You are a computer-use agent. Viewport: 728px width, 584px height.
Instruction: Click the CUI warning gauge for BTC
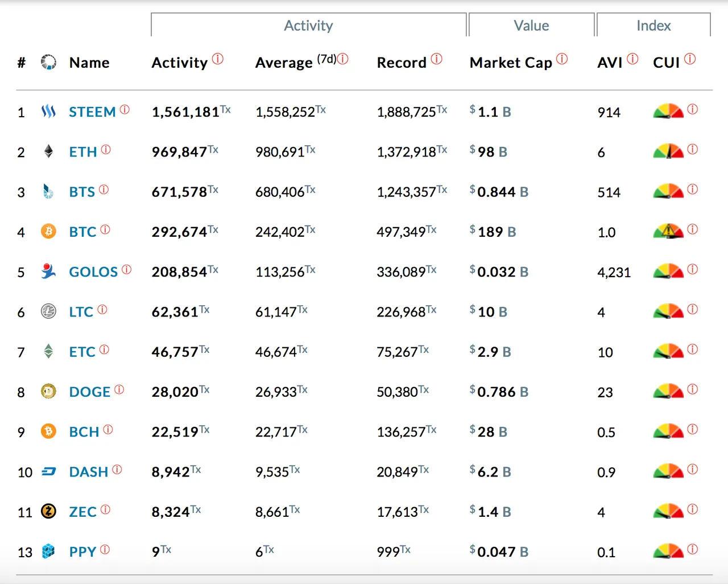pos(668,231)
